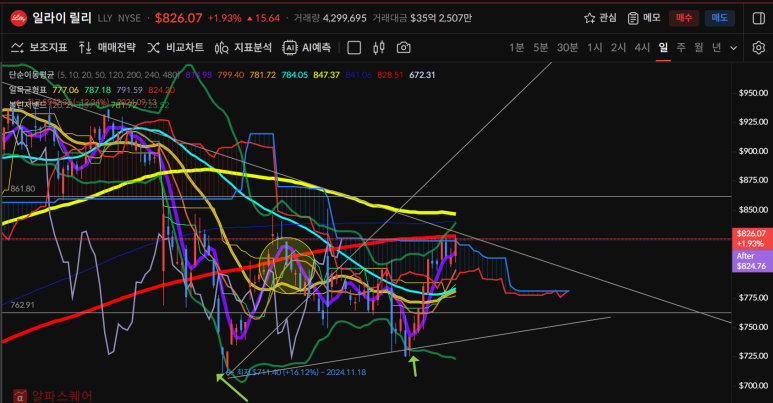The width and height of the screenshot is (773, 403).
Task: Click the current price tag $826.07
Action: 751,239
